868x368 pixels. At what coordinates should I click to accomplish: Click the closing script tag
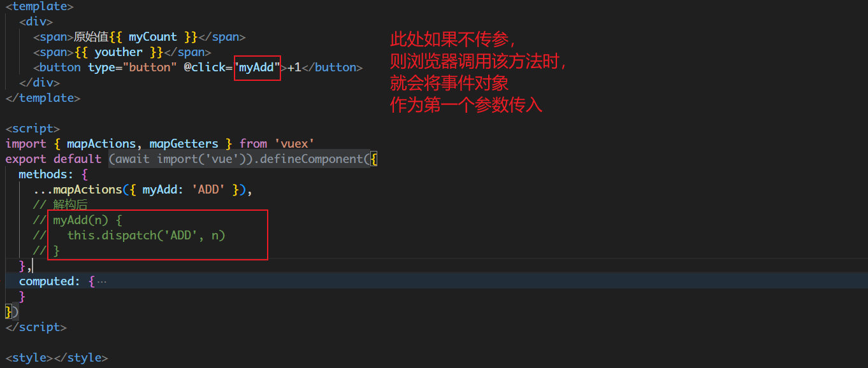(x=35, y=327)
